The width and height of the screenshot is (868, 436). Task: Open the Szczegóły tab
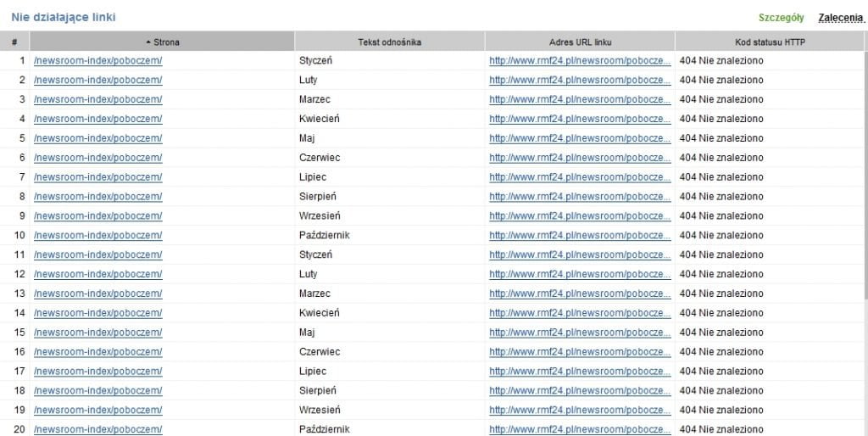click(781, 18)
